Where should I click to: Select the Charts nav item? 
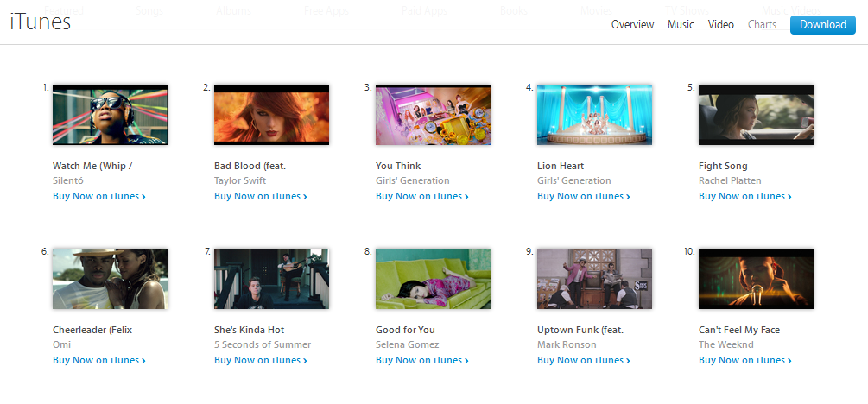[x=762, y=25]
